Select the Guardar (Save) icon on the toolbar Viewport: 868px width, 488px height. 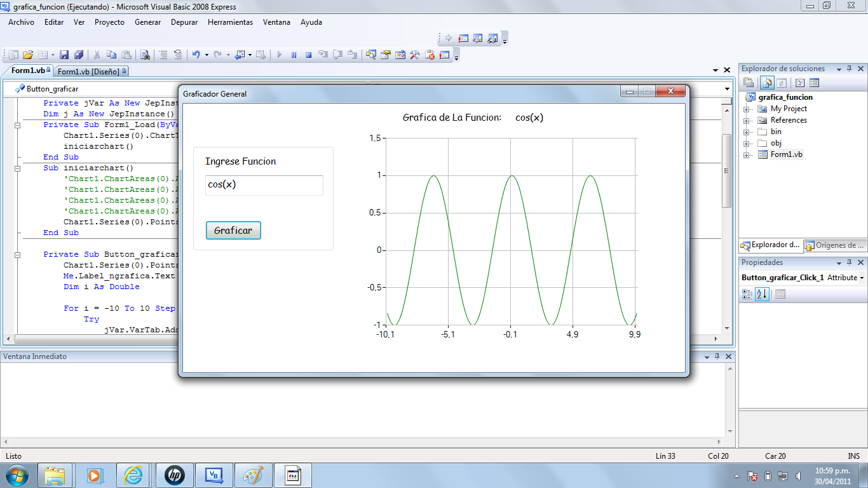click(x=64, y=55)
